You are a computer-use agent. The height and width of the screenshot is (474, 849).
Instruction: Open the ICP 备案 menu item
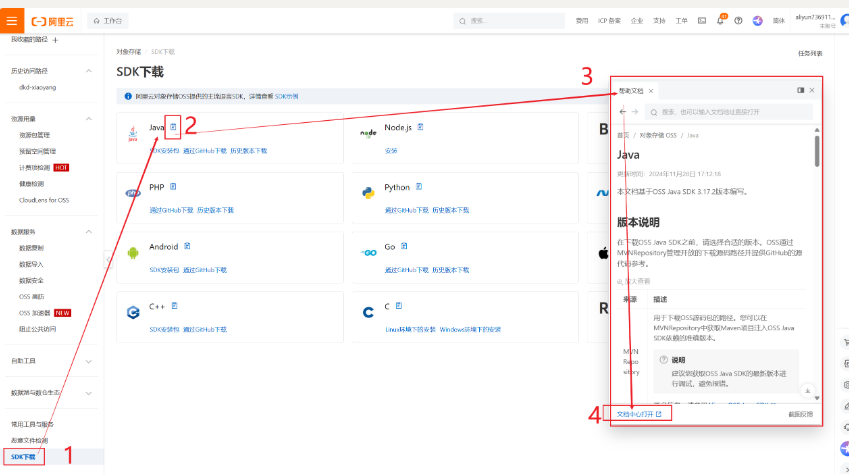pyautogui.click(x=609, y=21)
